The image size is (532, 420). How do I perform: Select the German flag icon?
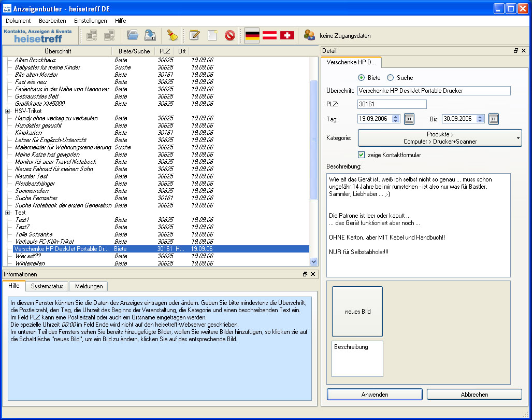(x=252, y=35)
